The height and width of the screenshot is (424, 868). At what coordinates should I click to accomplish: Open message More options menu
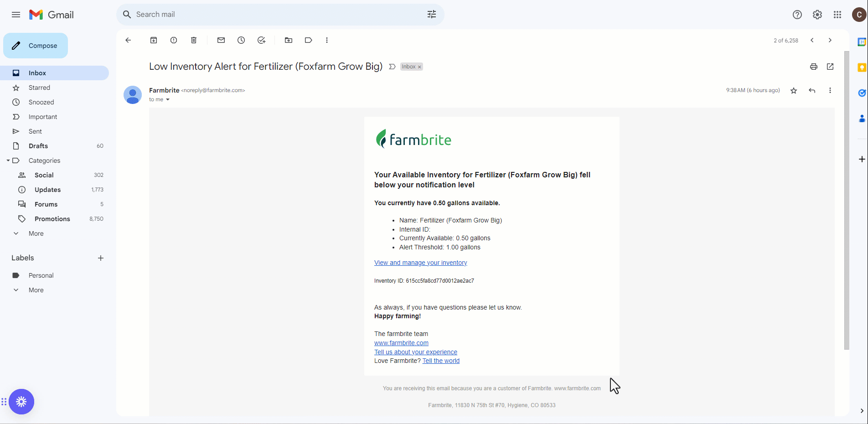(x=830, y=90)
